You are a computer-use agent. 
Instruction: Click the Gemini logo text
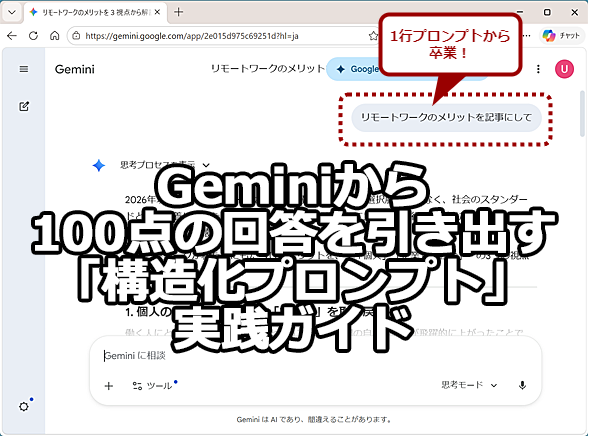[x=75, y=69]
